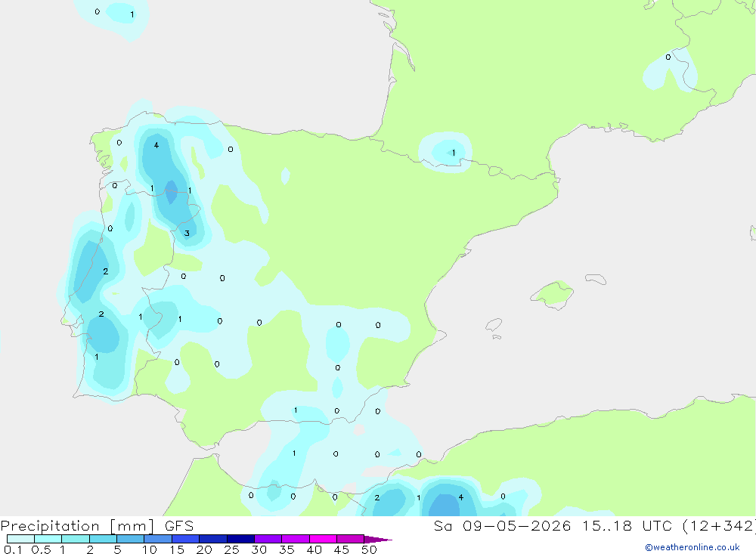Select the 2–5 mm legend color swatch

pyautogui.click(x=103, y=539)
